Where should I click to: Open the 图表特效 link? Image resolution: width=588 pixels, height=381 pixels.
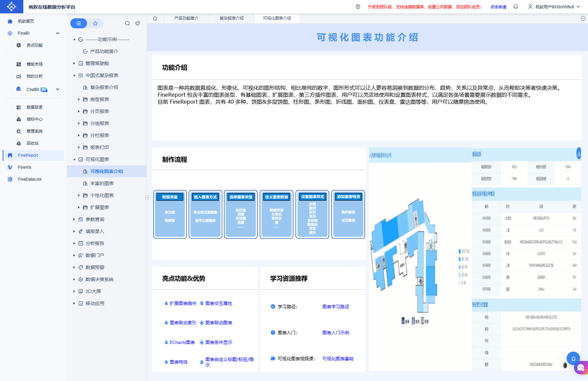pos(179,362)
